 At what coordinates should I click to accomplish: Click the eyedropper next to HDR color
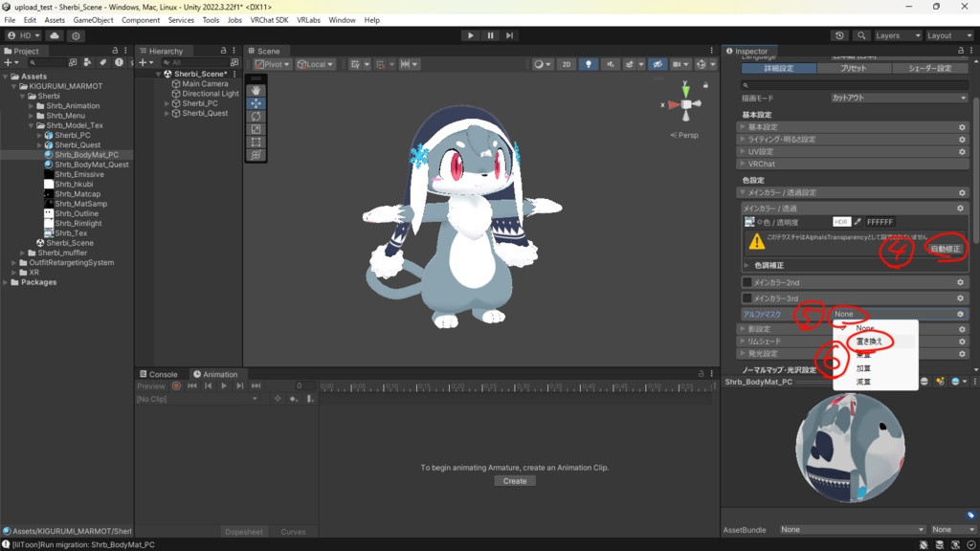click(857, 222)
